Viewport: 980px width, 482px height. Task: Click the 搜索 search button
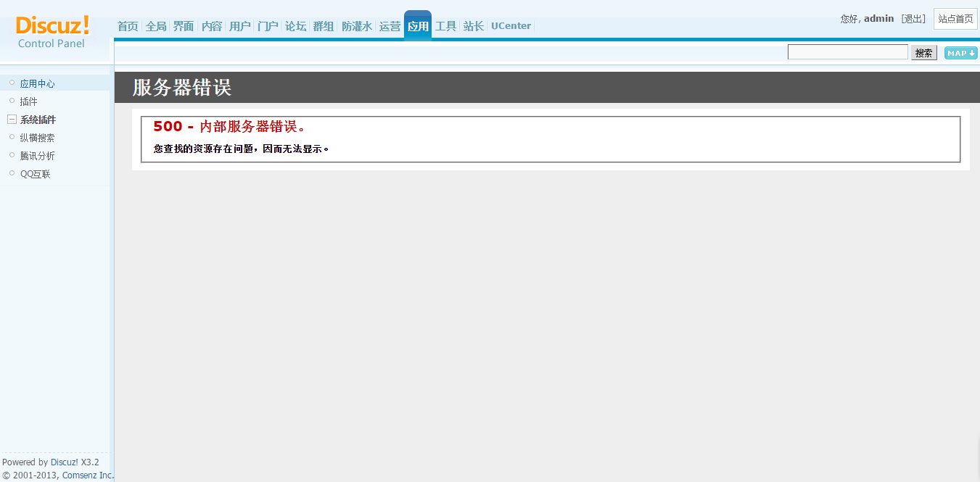click(x=924, y=53)
